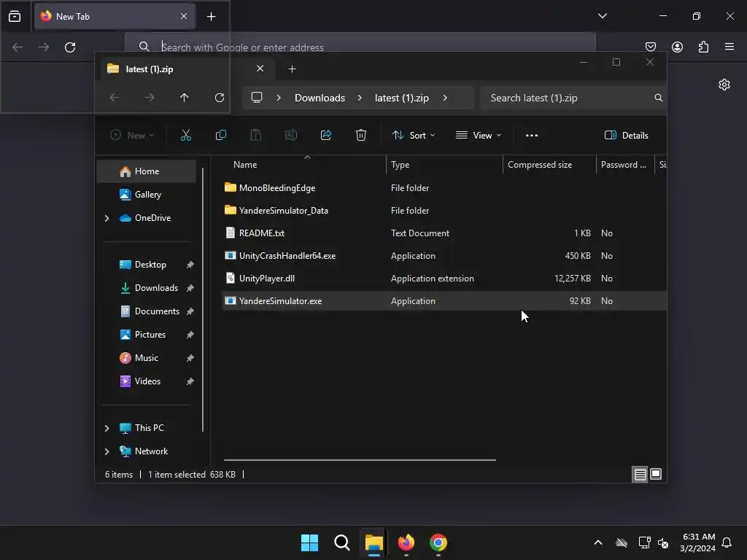The height and width of the screenshot is (560, 747).
Task: Click the Up arrow in Explorer navigation
Action: pos(185,98)
